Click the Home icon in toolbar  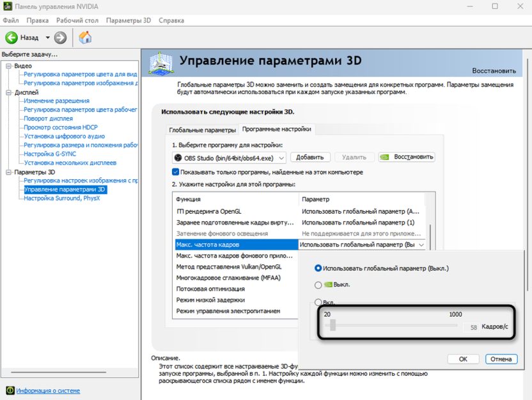tap(85, 37)
